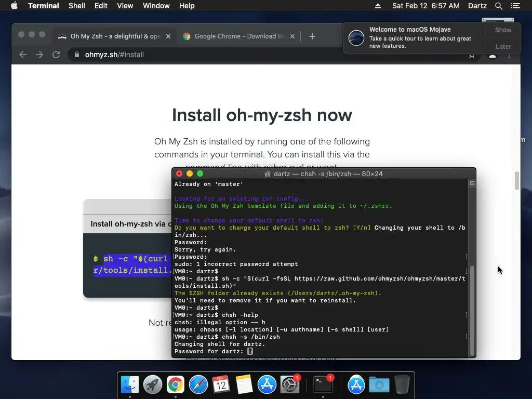Click the highlighted sh -c curl command
Viewport: 532px width, 399px height.
click(132, 264)
